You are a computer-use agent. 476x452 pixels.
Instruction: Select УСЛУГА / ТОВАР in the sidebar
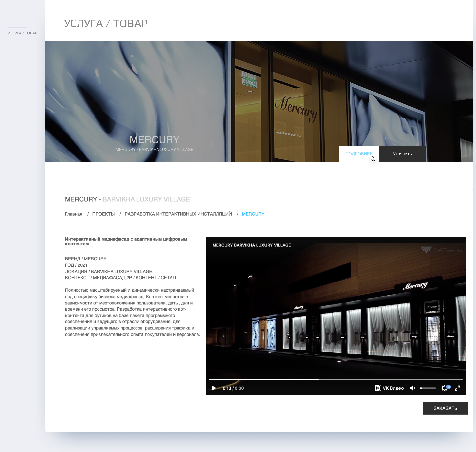pyautogui.click(x=22, y=33)
